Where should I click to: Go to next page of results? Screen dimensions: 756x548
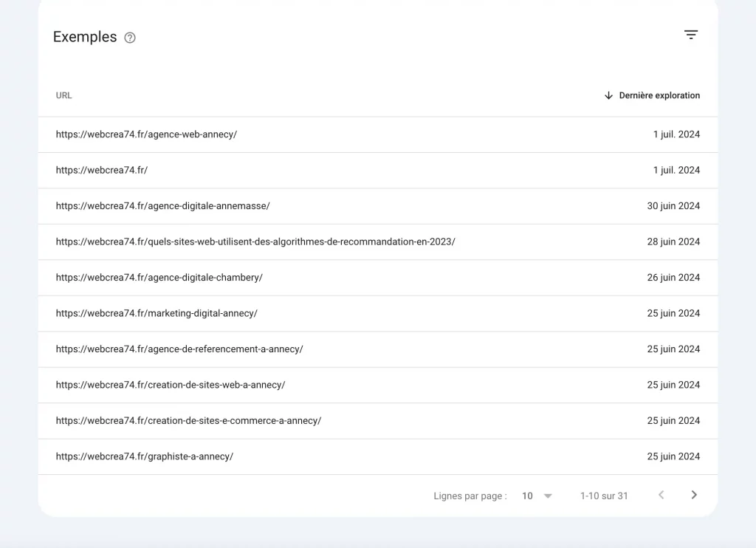click(694, 495)
